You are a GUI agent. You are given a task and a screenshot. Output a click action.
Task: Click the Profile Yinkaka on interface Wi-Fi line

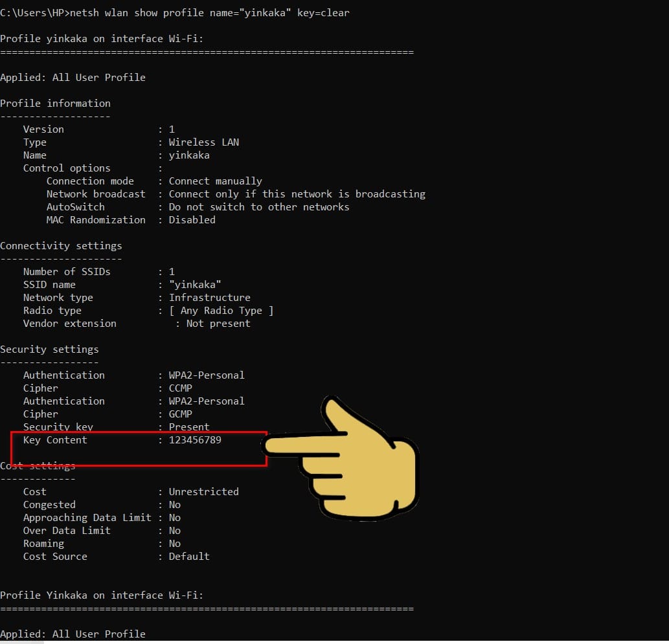[102, 595]
